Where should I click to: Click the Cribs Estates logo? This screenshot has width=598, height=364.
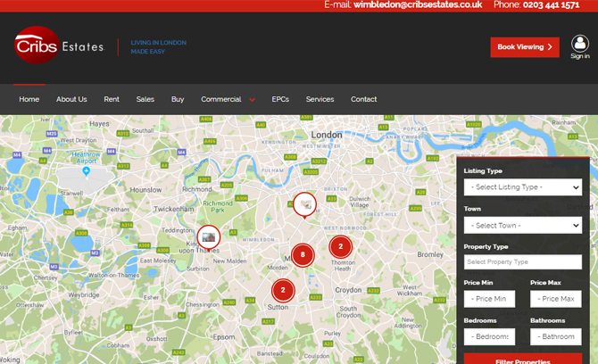(x=60, y=45)
